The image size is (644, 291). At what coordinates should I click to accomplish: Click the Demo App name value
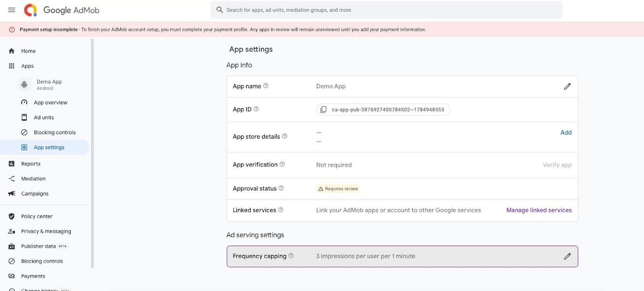(331, 86)
